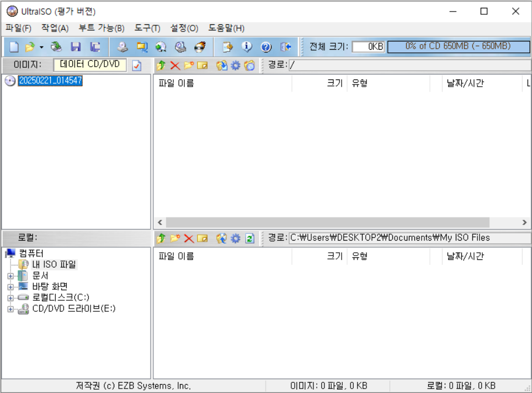Select 문서 folder in local tree

tap(40, 275)
